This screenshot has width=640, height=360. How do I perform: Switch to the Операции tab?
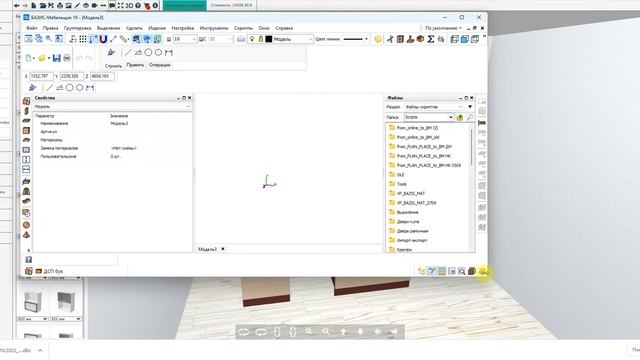[x=160, y=65]
